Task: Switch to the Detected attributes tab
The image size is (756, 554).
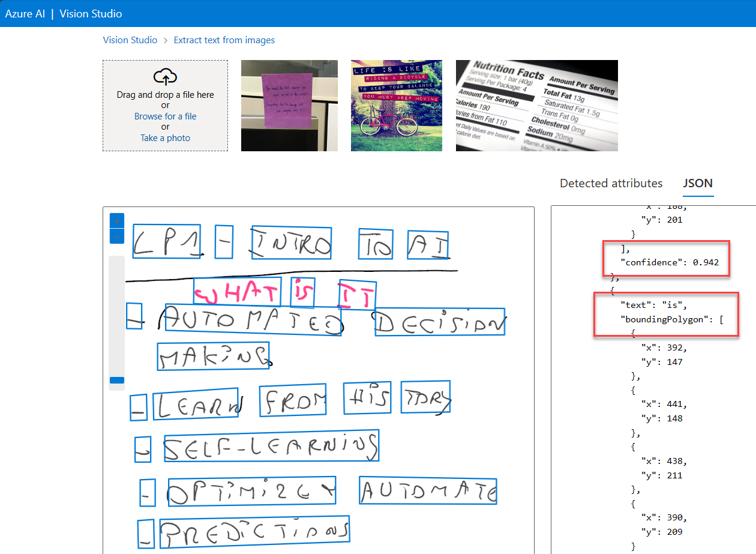Action: (x=611, y=183)
